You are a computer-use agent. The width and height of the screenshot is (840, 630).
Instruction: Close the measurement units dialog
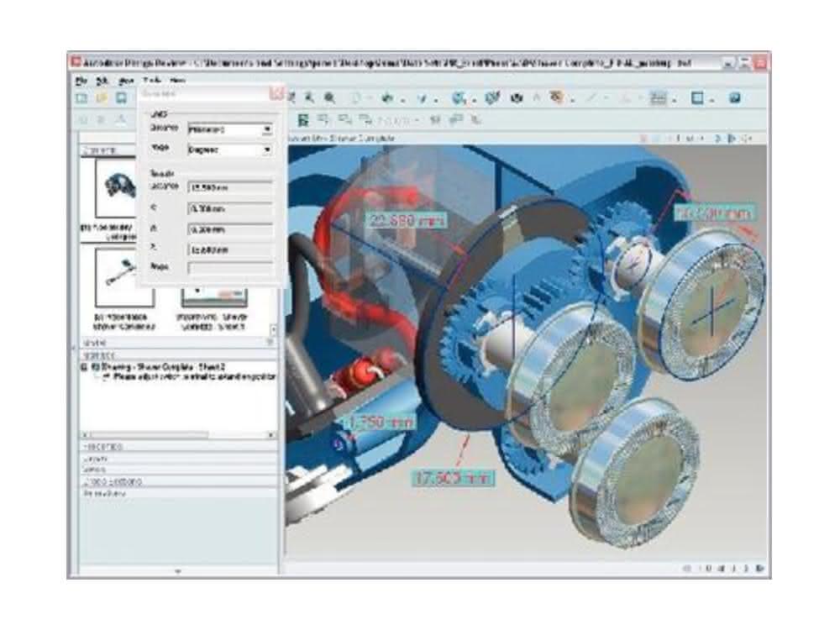[276, 93]
